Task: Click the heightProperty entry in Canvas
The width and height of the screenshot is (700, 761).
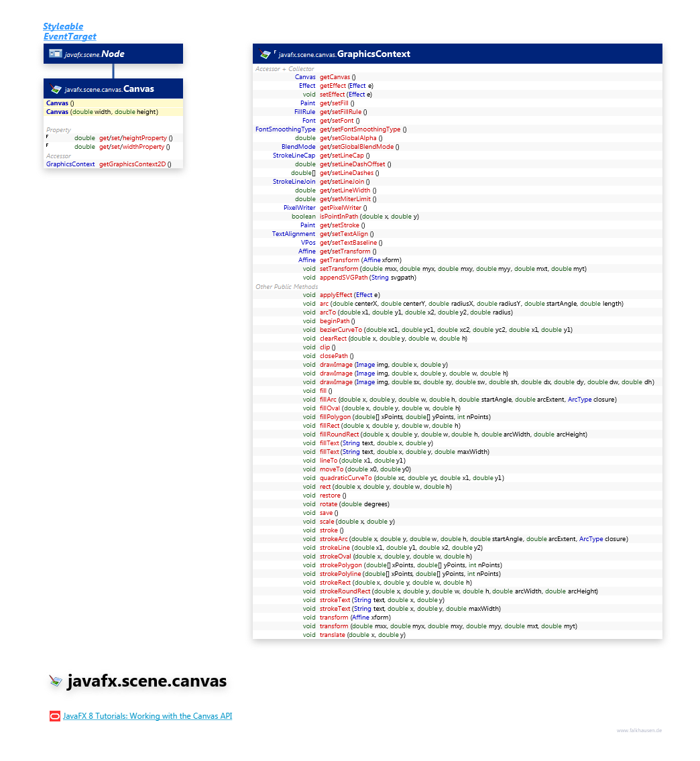Action: pos(133,137)
